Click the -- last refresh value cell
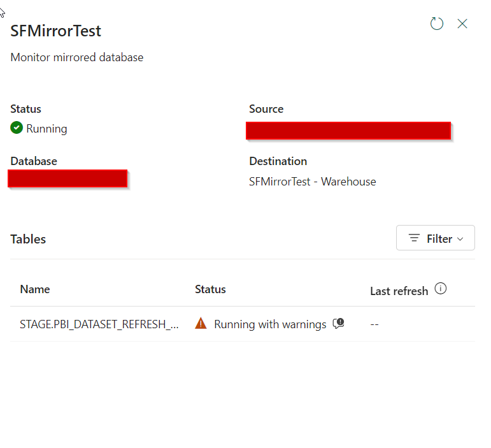 [374, 324]
